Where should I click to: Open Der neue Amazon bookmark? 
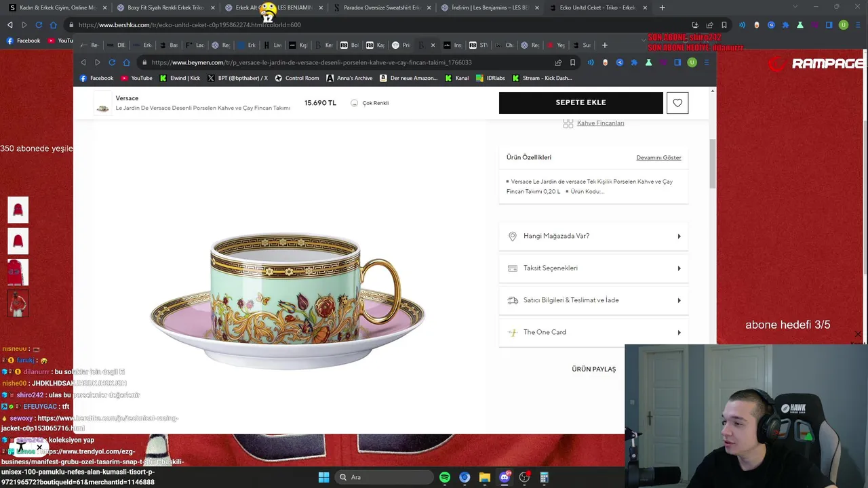[408, 78]
